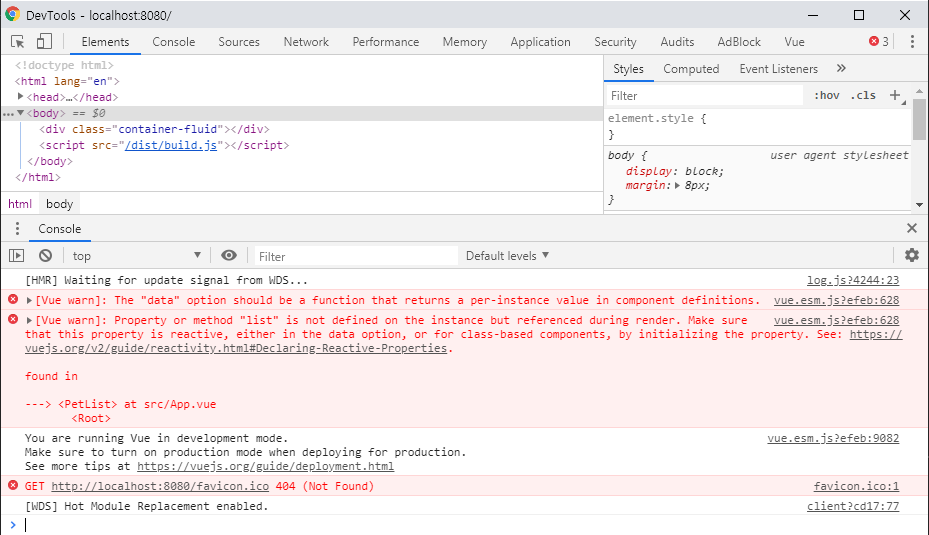Select the Event Listeners pane tab
This screenshot has width=929, height=535.
[x=779, y=69]
